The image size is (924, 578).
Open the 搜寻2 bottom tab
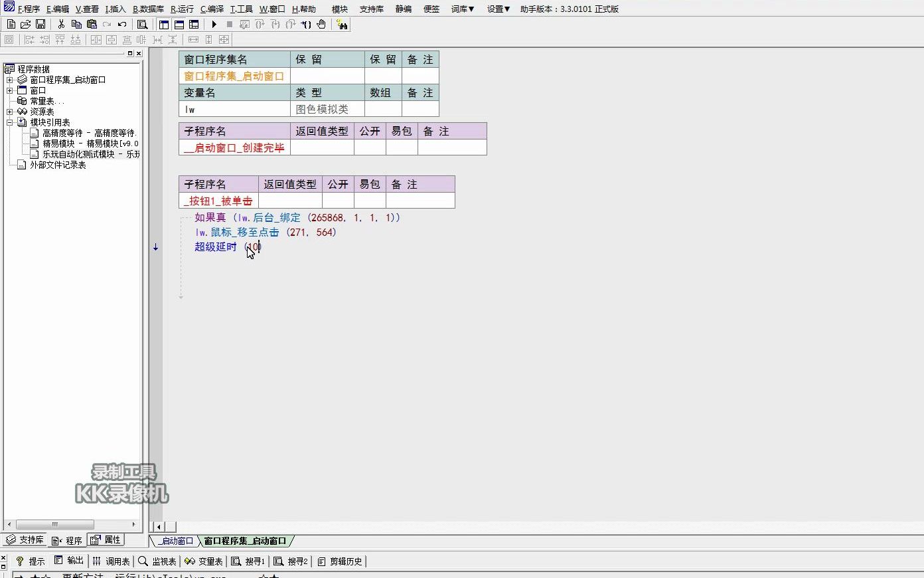(291, 561)
